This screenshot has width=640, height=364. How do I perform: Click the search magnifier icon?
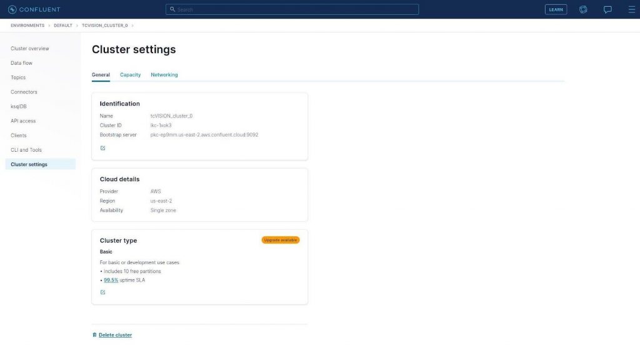[173, 9]
